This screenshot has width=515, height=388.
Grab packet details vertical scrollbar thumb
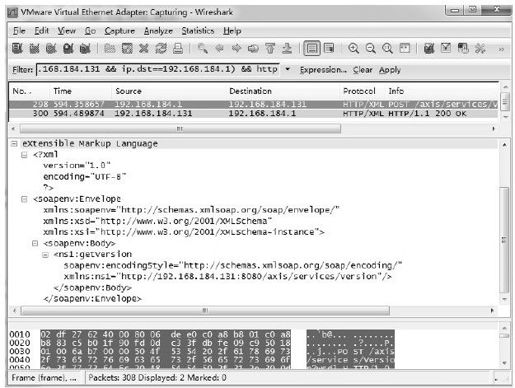coord(505,240)
